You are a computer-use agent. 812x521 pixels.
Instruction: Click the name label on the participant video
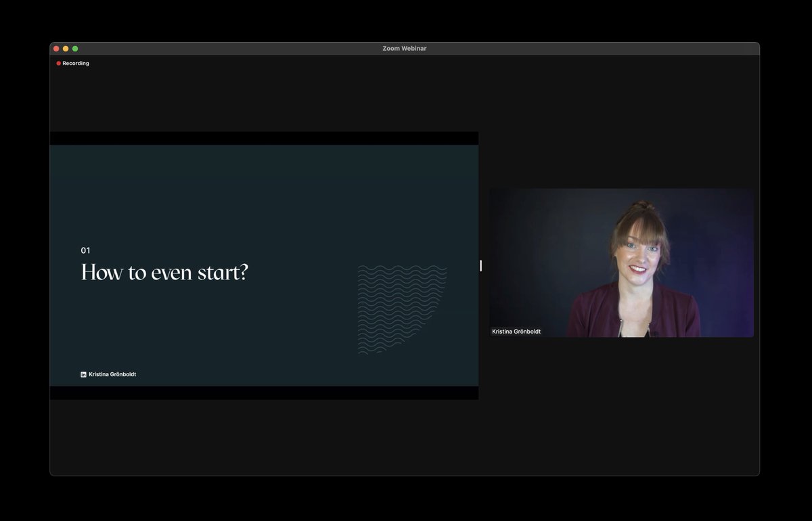(x=516, y=332)
